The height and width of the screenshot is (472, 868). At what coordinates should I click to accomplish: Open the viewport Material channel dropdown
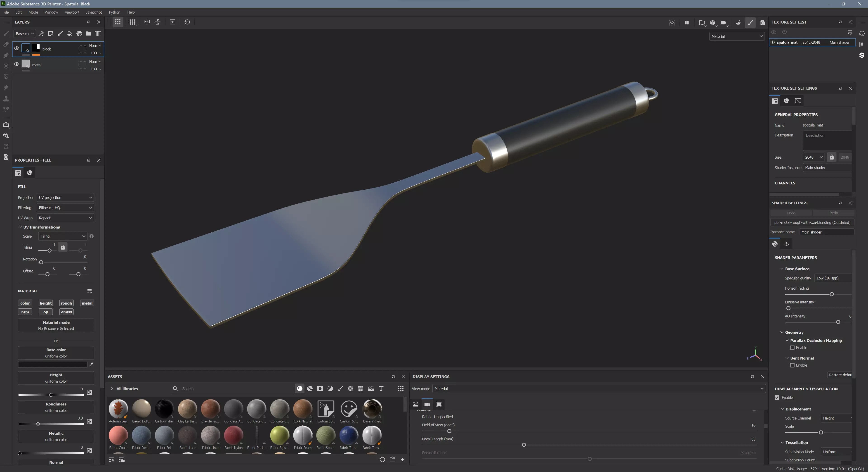pyautogui.click(x=737, y=36)
